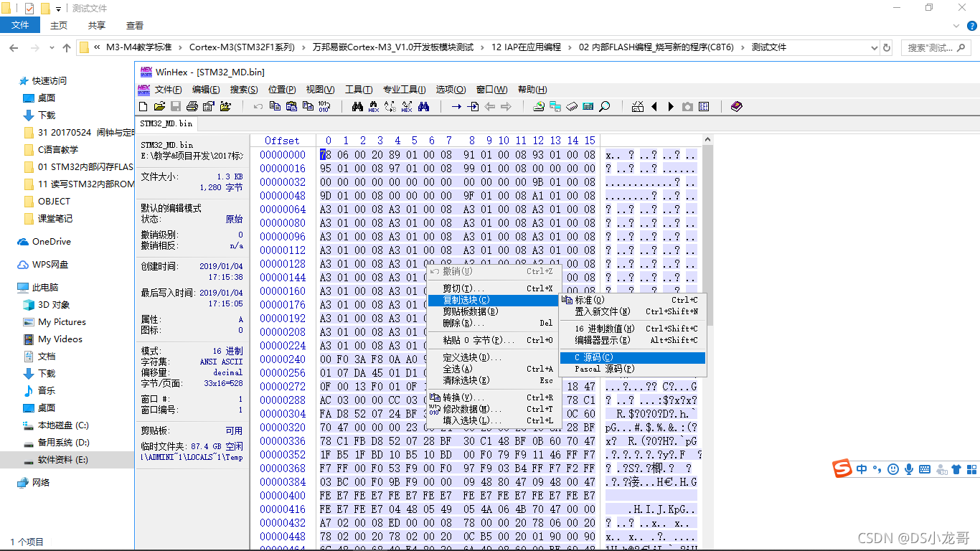This screenshot has height=551, width=980.
Task: Click the New file icon in WinHex toolbar
Action: tap(143, 106)
